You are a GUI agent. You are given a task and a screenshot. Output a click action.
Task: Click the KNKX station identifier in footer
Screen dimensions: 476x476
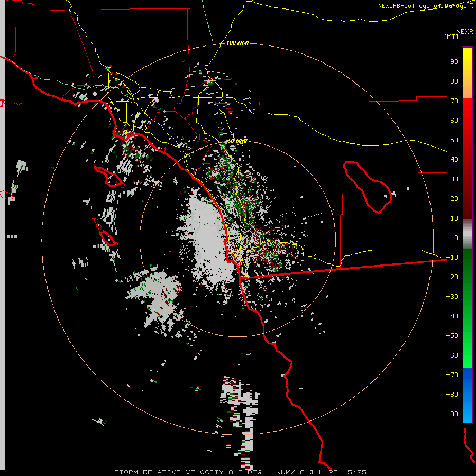point(286,472)
